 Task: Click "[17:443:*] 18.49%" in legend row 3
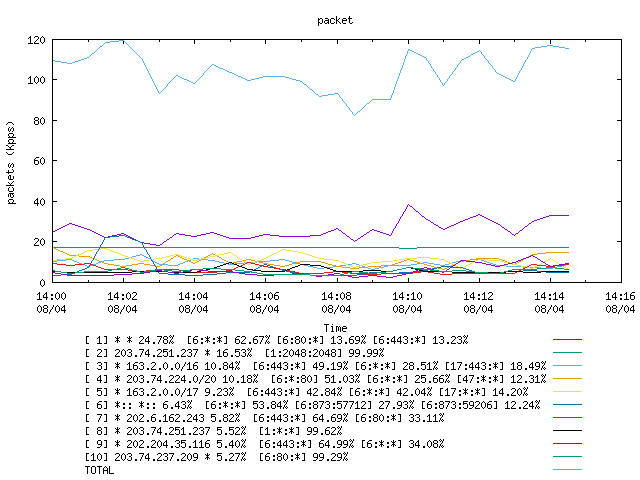coord(496,366)
